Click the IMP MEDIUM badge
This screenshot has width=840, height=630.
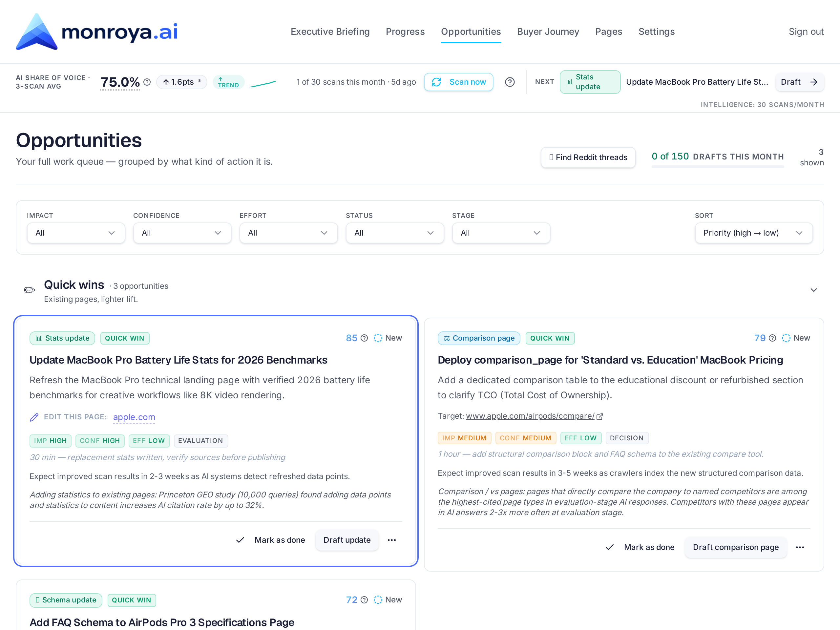point(464,438)
